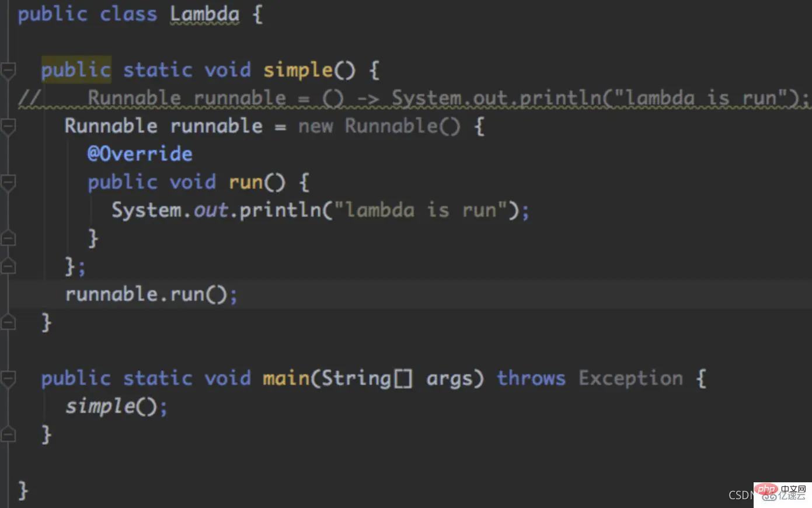Select the highlighted public keyword
The height and width of the screenshot is (508, 812).
(x=75, y=69)
